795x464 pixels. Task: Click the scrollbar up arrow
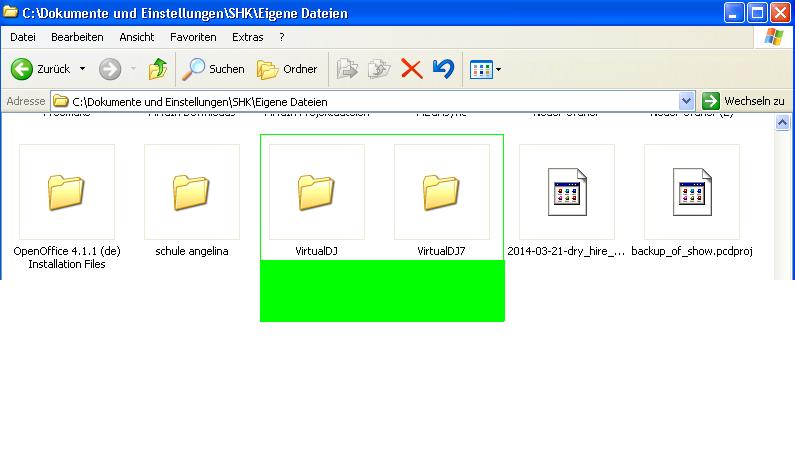click(784, 123)
